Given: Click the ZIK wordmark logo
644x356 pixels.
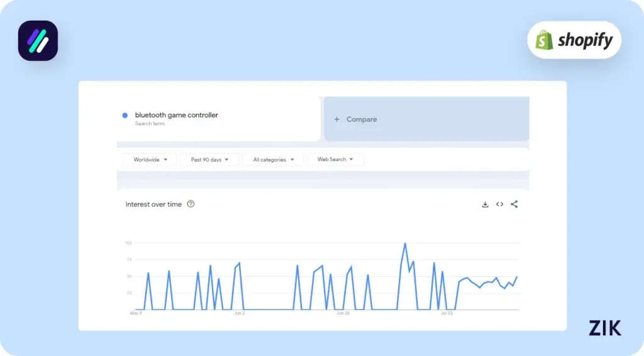Looking at the screenshot, I should coord(604,328).
